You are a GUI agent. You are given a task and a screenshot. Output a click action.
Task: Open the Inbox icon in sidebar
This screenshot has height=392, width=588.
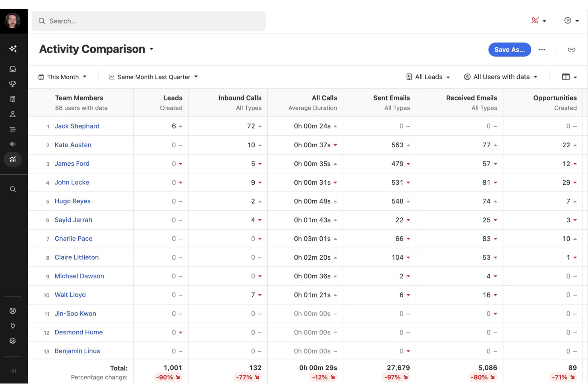pyautogui.click(x=13, y=69)
